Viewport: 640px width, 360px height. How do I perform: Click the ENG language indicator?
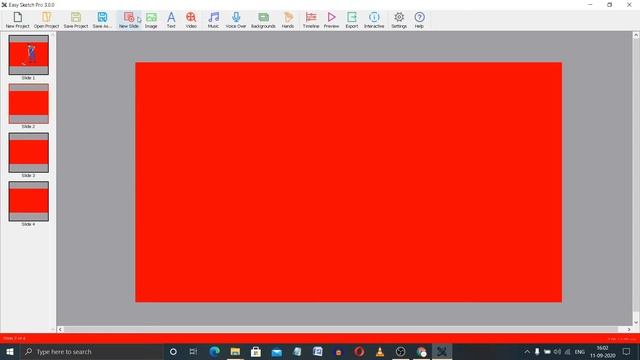580,351
